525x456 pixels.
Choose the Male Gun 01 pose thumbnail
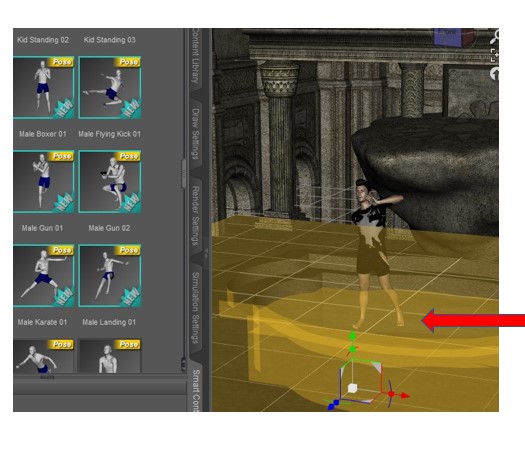(44, 181)
